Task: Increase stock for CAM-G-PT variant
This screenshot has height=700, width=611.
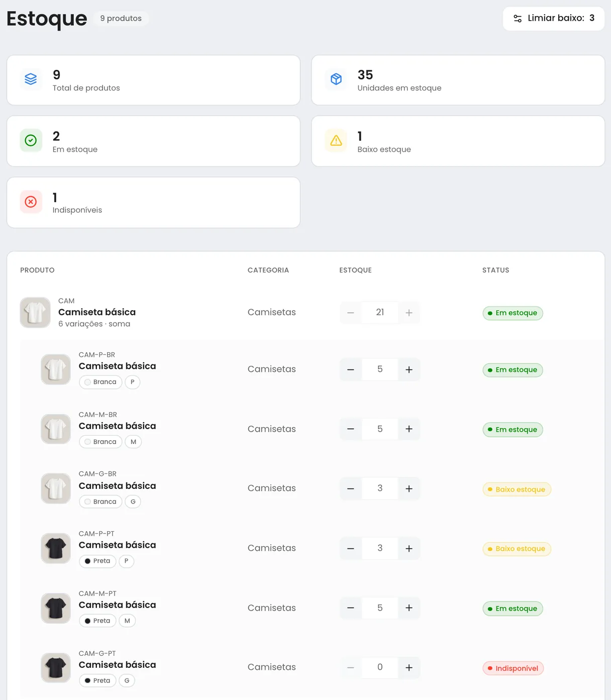Action: 409,668
